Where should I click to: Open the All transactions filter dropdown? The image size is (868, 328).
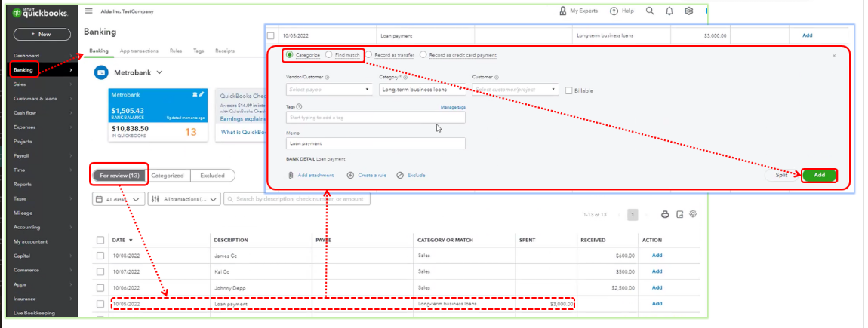(x=184, y=199)
